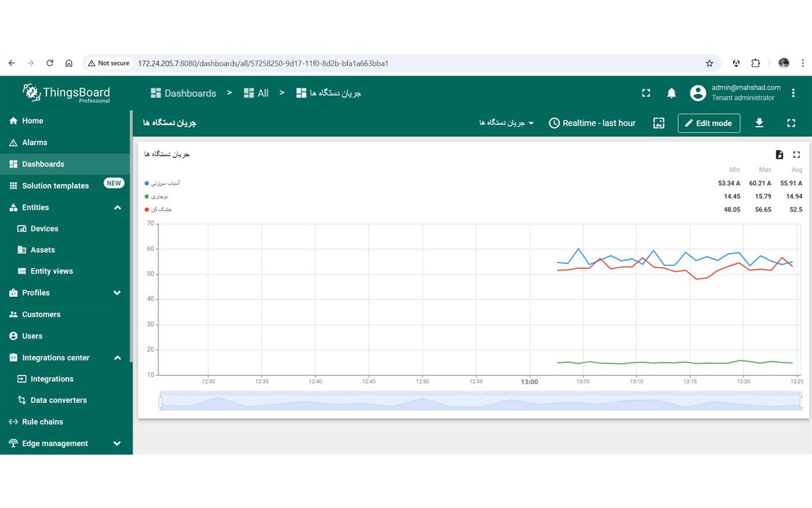Image resolution: width=812 pixels, height=508 pixels.
Task: Toggle the green legend series بوجاری
Action: (157, 197)
